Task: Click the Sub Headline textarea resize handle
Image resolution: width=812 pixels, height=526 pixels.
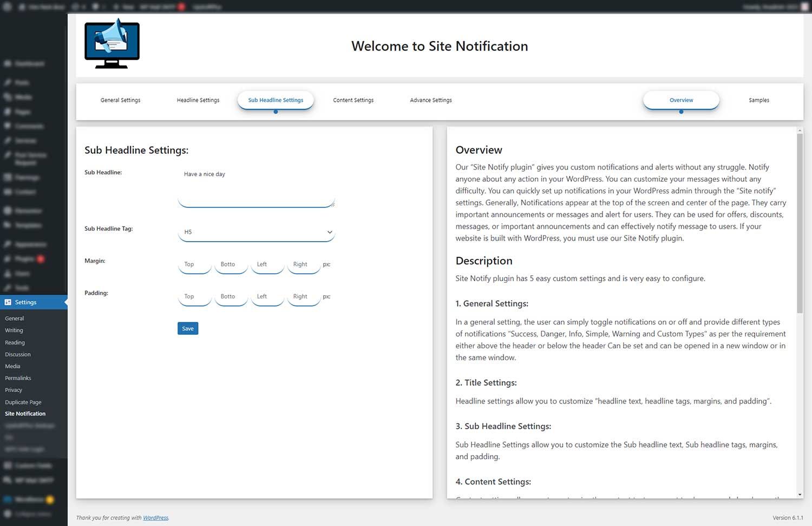Action: [332, 204]
